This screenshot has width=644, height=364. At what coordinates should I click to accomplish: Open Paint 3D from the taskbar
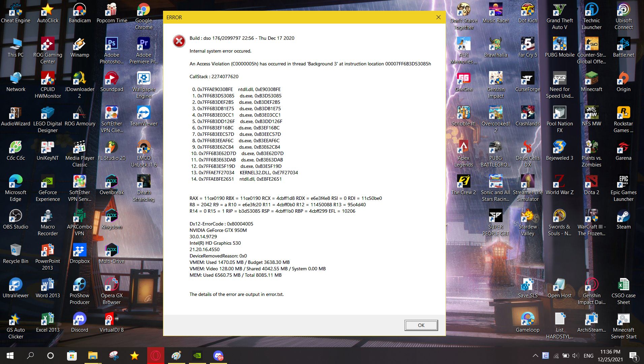pos(176,356)
